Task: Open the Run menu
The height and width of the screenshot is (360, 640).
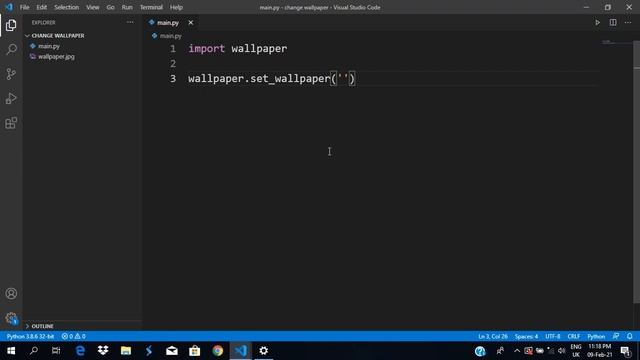Action: (x=127, y=7)
